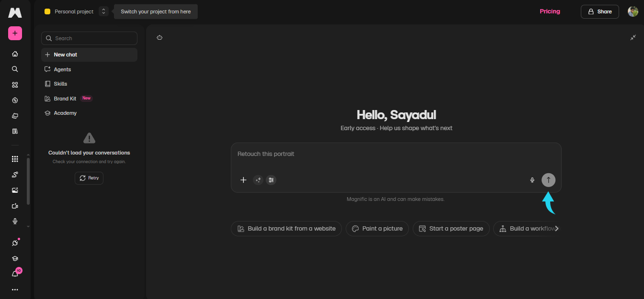This screenshot has width=644, height=299.
Task: Open the nine-dot grid tools icon
Action: [15, 159]
